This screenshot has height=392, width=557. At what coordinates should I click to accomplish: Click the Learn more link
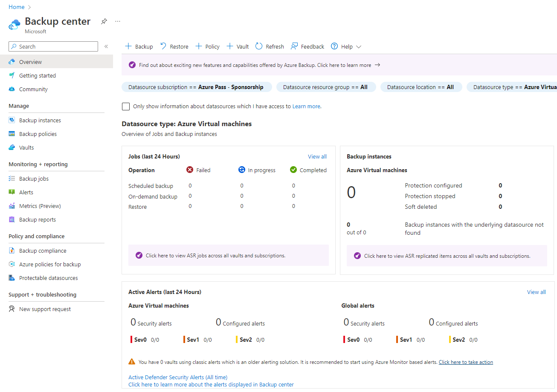[306, 107]
